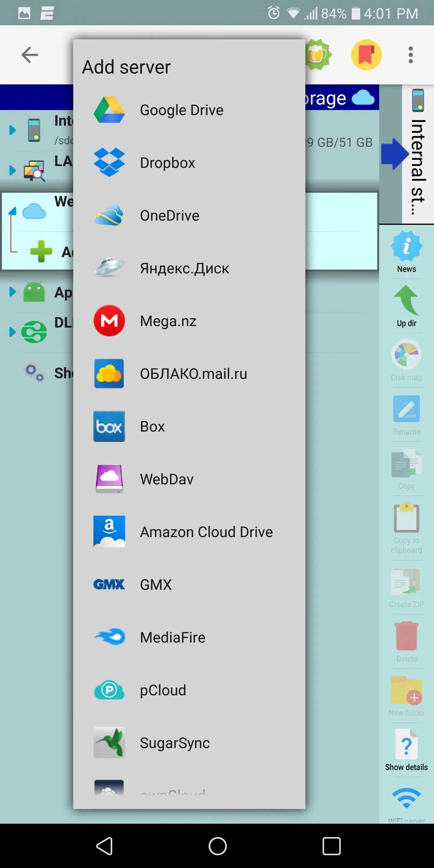Tap the Create ZIP button
Screen dimensions: 434x868
point(406,588)
